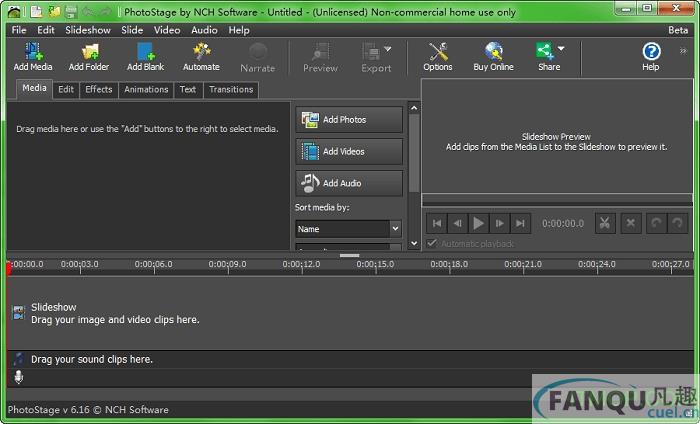Click the 0:00:00.0 preview time display
This screenshot has height=424, width=700.
point(562,223)
